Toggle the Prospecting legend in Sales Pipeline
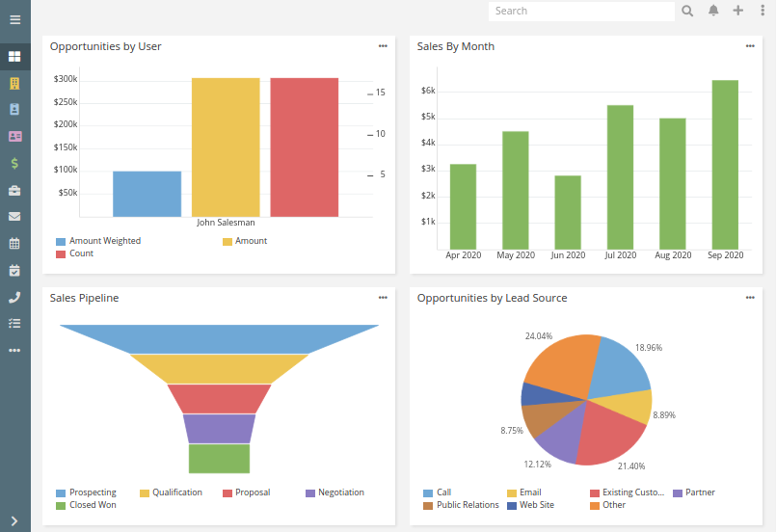This screenshot has width=776, height=532. 92,492
